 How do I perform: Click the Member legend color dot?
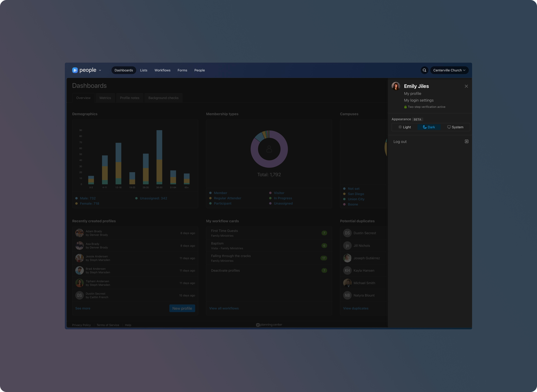coord(210,193)
